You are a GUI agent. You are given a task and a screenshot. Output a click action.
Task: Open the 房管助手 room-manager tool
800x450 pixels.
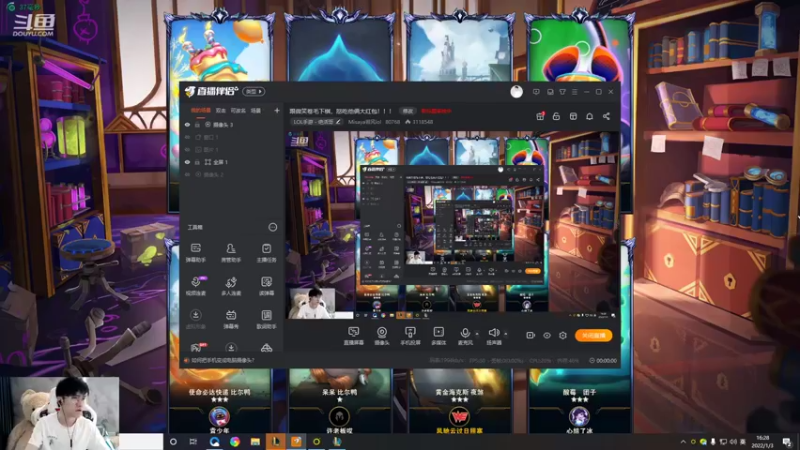coord(231,253)
